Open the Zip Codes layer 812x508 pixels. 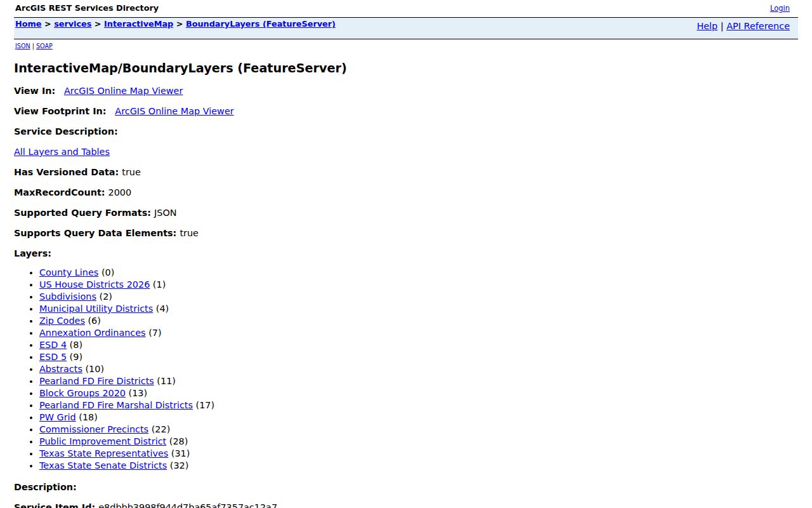pyautogui.click(x=62, y=321)
